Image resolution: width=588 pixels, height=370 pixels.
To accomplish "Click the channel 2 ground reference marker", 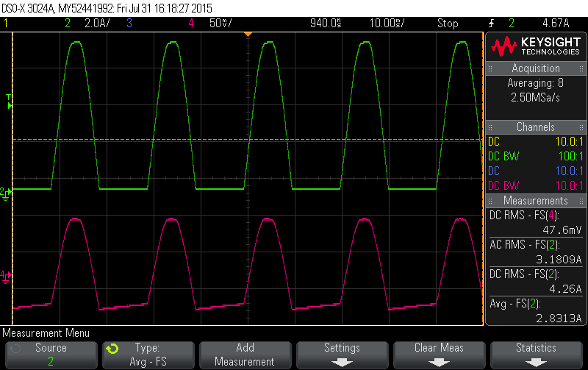I will (x=6, y=194).
